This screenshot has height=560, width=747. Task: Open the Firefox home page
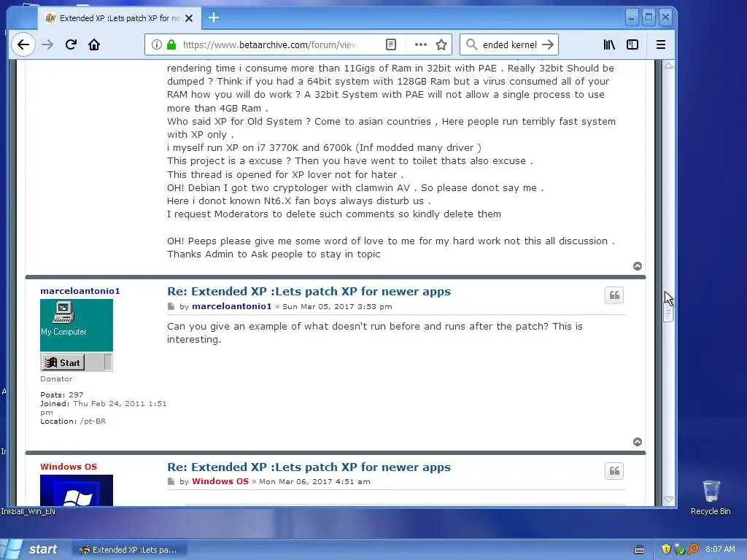pyautogui.click(x=94, y=44)
